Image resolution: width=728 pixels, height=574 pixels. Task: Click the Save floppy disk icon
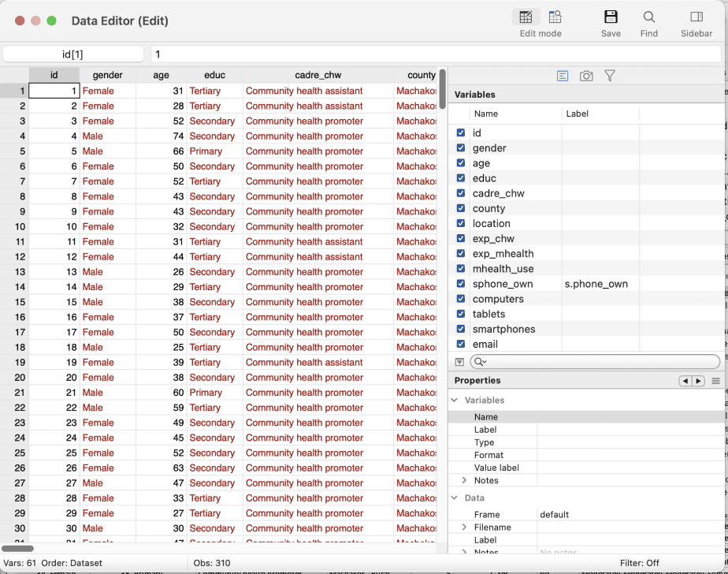click(611, 17)
